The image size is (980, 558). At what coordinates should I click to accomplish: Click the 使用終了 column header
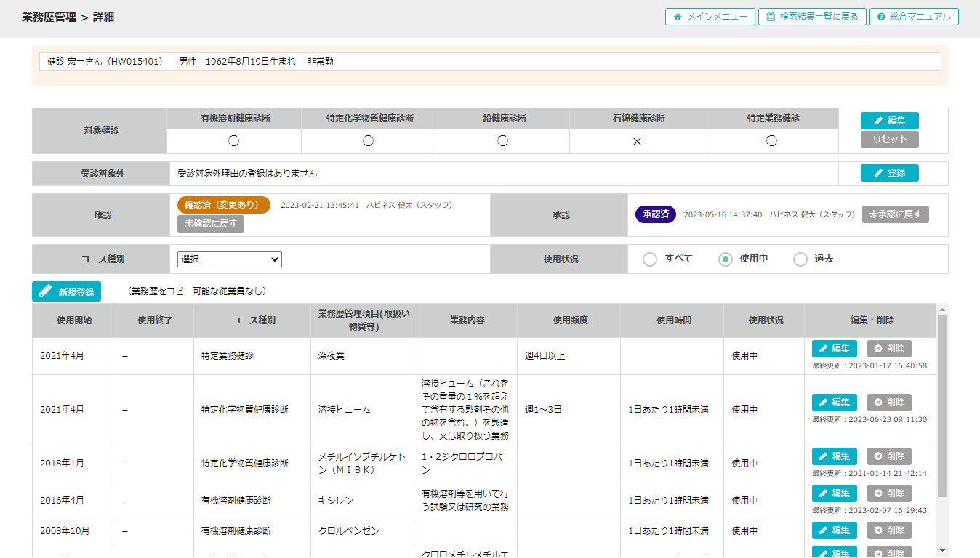[153, 320]
